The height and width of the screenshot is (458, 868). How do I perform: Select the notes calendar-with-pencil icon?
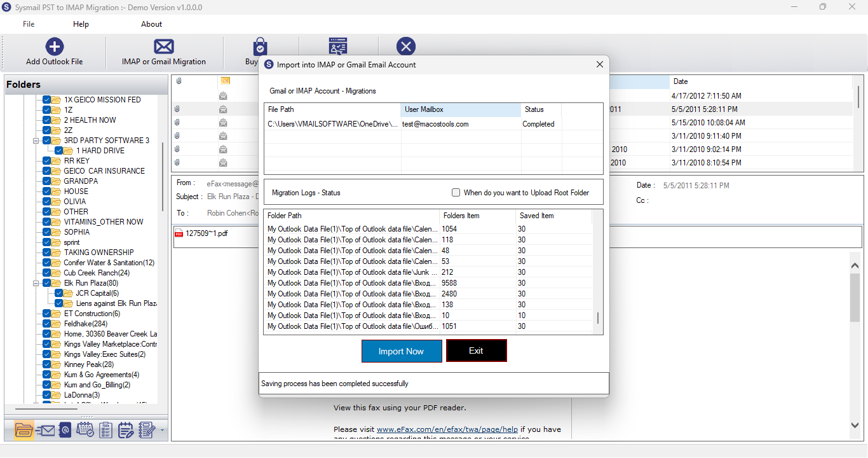click(126, 430)
